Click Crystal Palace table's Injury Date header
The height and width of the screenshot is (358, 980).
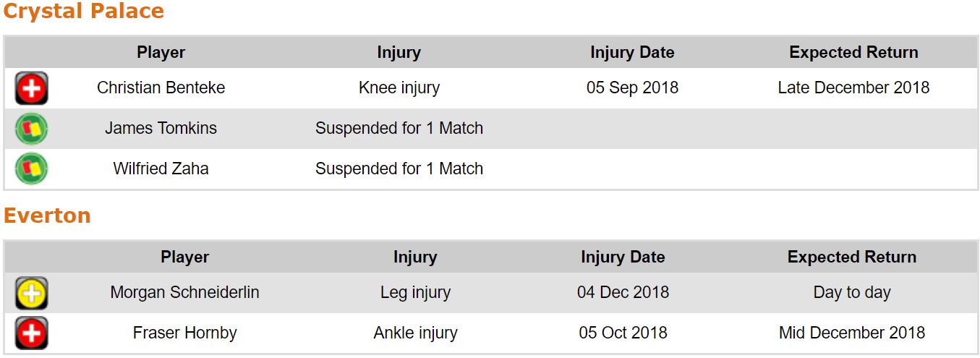(x=632, y=53)
